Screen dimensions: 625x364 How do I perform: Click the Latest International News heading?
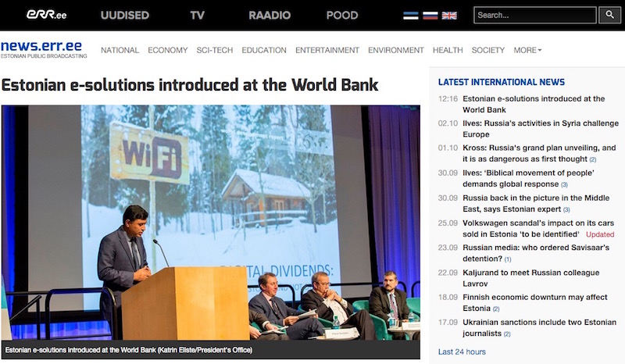coord(502,82)
